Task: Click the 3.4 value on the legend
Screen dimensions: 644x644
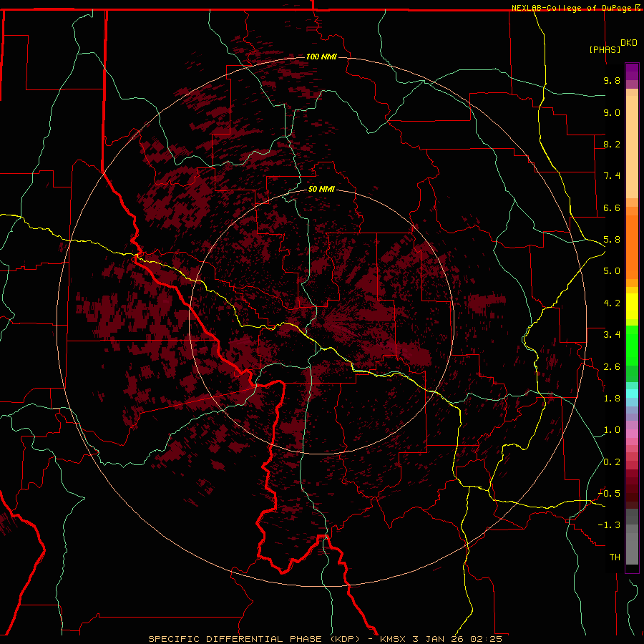Action: pos(612,335)
